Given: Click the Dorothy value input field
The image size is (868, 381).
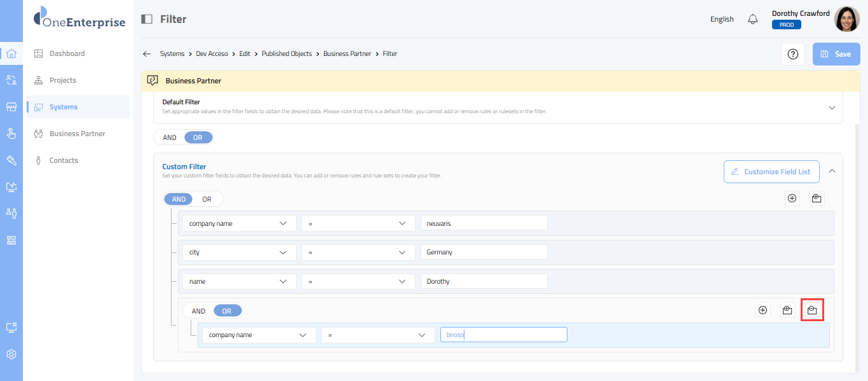Looking at the screenshot, I should pyautogui.click(x=484, y=281).
